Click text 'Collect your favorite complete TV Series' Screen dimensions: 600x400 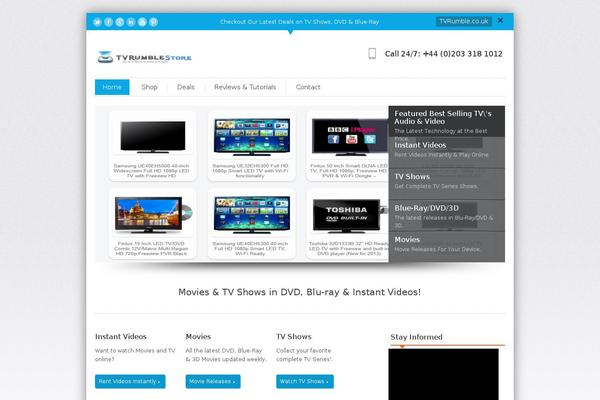coord(305,355)
